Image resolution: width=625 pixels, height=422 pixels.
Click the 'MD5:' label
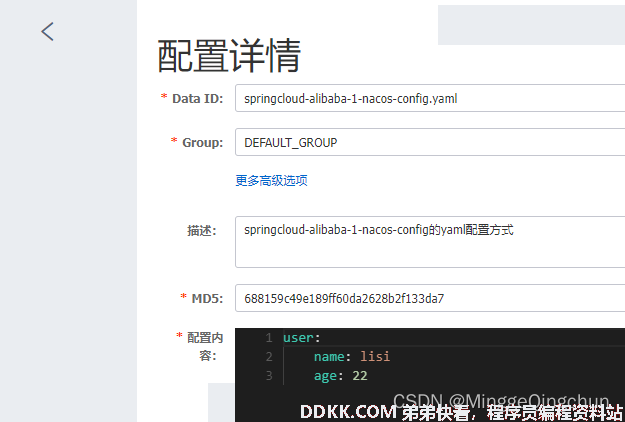(207, 298)
